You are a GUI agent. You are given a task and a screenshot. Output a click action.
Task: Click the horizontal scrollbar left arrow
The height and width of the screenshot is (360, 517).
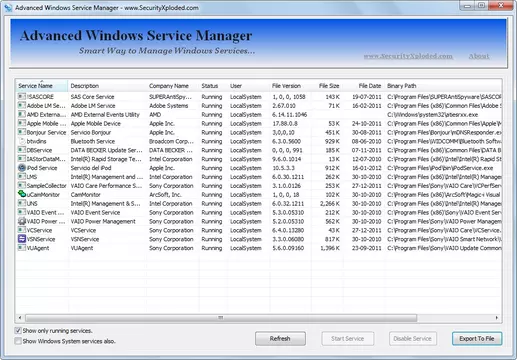[x=20, y=318]
